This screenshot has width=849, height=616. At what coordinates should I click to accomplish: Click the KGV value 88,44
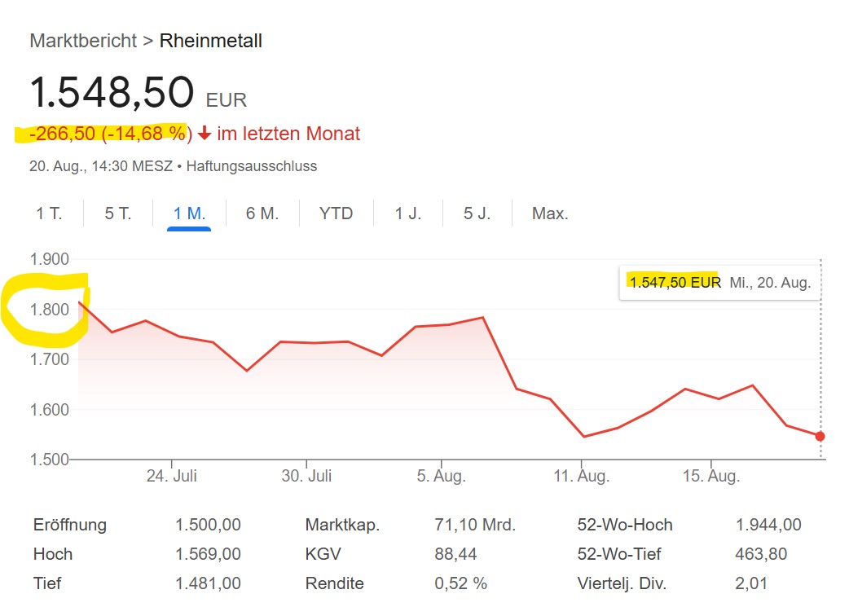(455, 554)
